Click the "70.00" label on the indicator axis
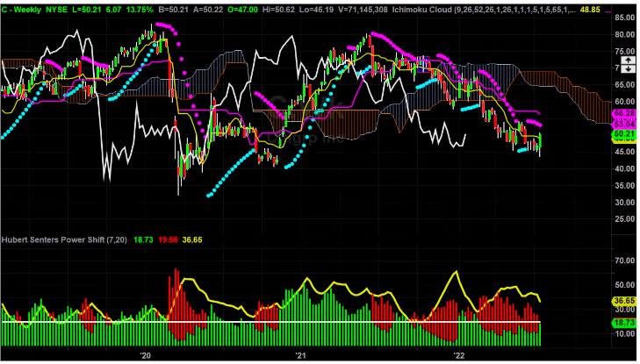Screen dimensions: 640x364 click(x=624, y=261)
